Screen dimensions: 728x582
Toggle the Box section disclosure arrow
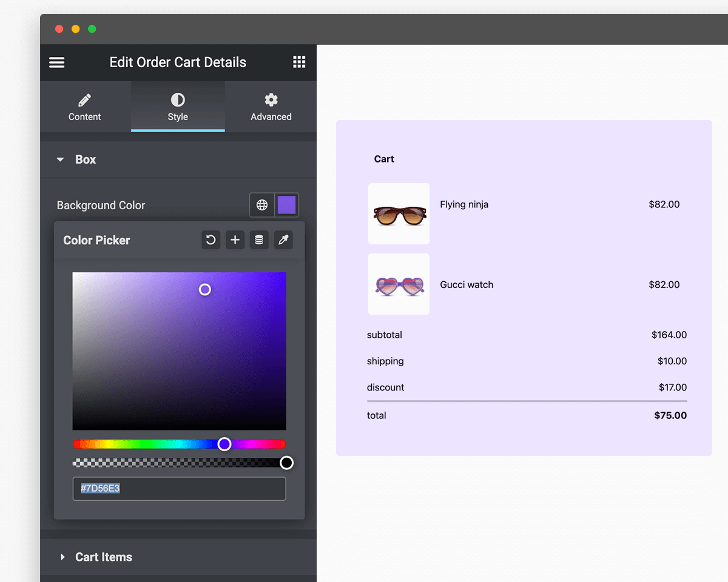pos(59,159)
